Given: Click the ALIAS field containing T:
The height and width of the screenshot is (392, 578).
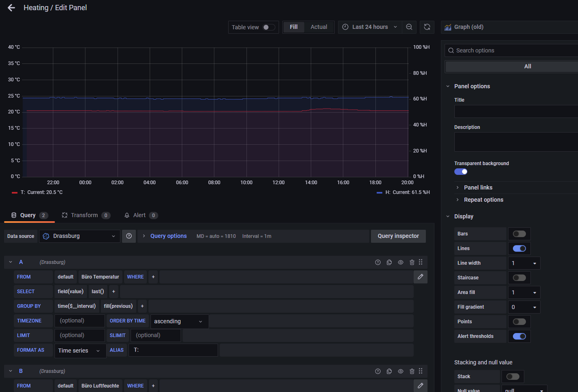Looking at the screenshot, I should click(173, 350).
